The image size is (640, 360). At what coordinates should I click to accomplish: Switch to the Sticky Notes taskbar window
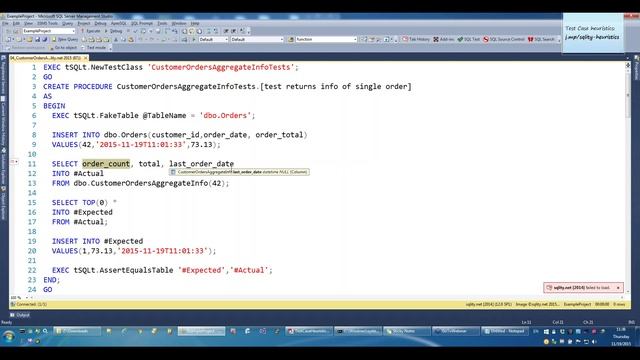pyautogui.click(x=406, y=331)
